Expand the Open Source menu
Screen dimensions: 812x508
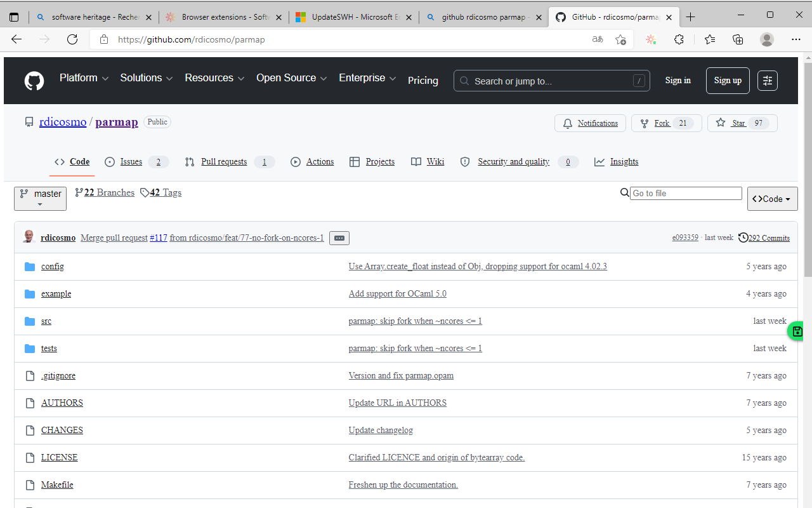coord(292,78)
